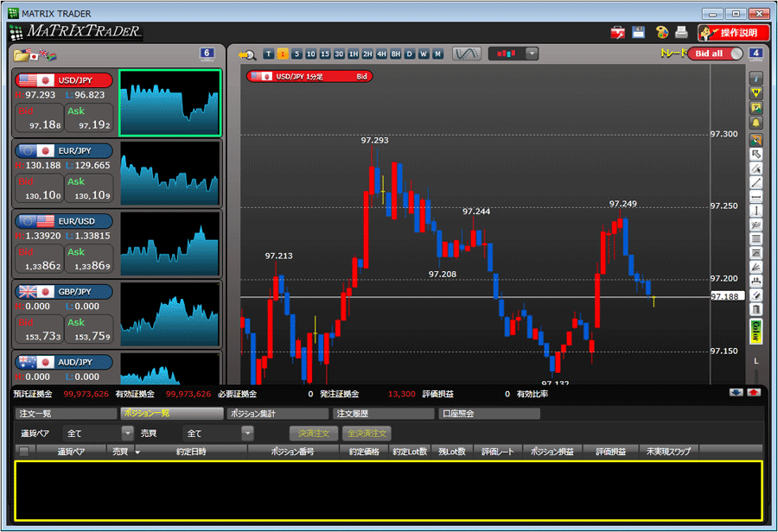Screen dimensions: 778x532
Task: Click the blue floppy disk save icon
Action: point(638,32)
